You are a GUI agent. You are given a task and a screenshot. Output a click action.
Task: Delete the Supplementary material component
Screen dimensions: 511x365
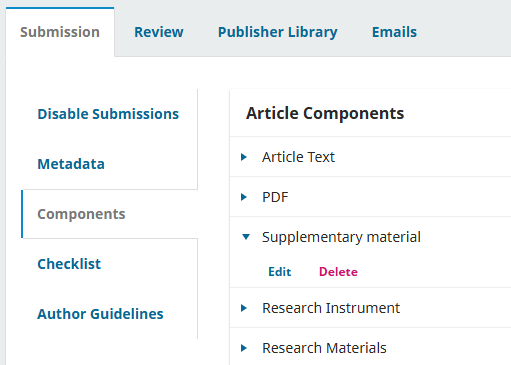[338, 272]
